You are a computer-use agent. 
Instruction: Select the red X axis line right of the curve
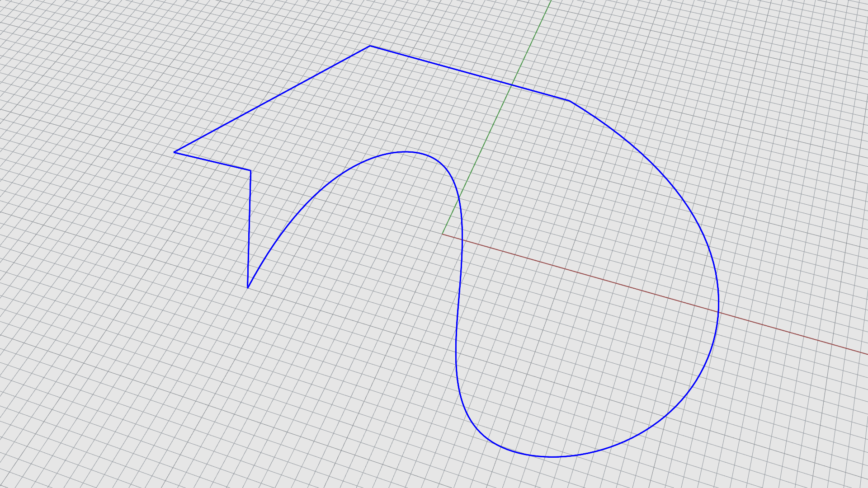coord(796,333)
